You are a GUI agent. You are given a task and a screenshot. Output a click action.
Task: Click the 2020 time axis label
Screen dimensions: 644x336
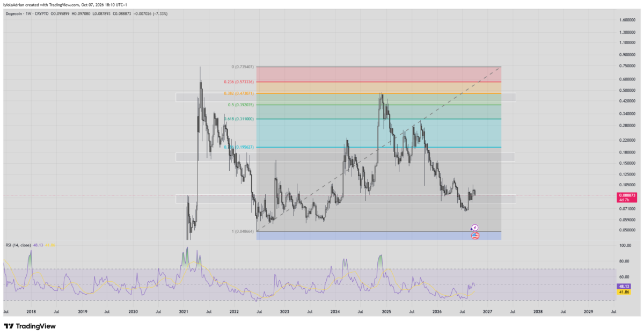pyautogui.click(x=133, y=311)
